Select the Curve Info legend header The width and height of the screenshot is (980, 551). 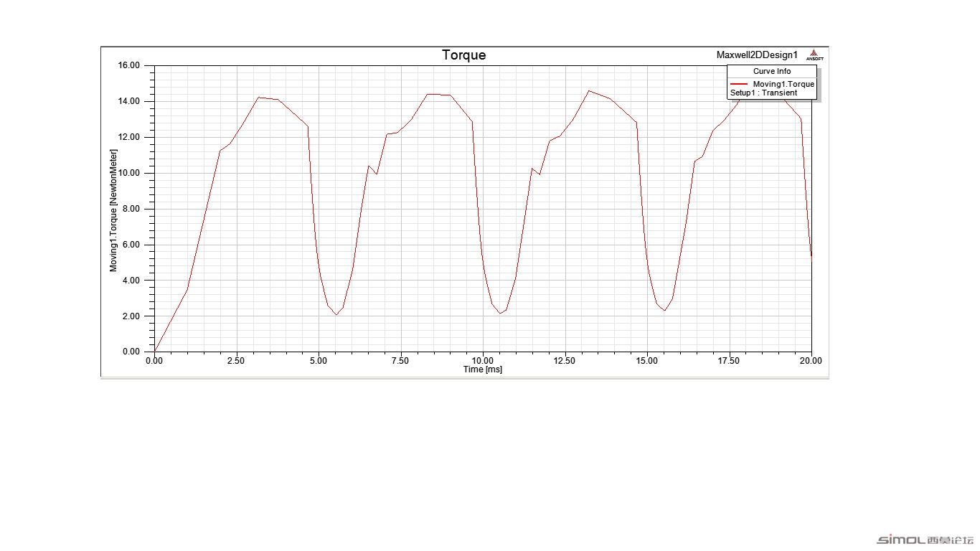772,71
